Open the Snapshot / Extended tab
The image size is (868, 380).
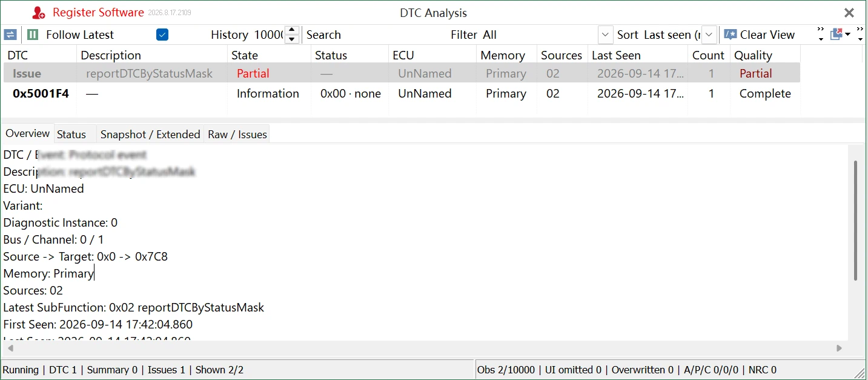click(150, 135)
